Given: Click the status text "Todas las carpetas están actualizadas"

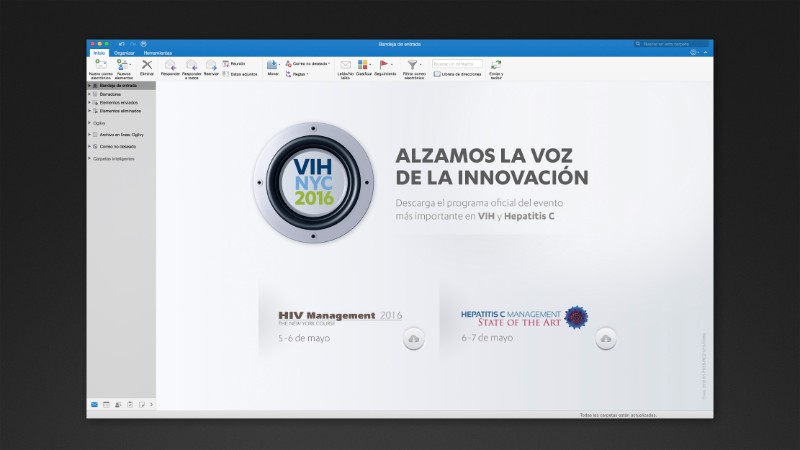Looking at the screenshot, I should pos(618,415).
